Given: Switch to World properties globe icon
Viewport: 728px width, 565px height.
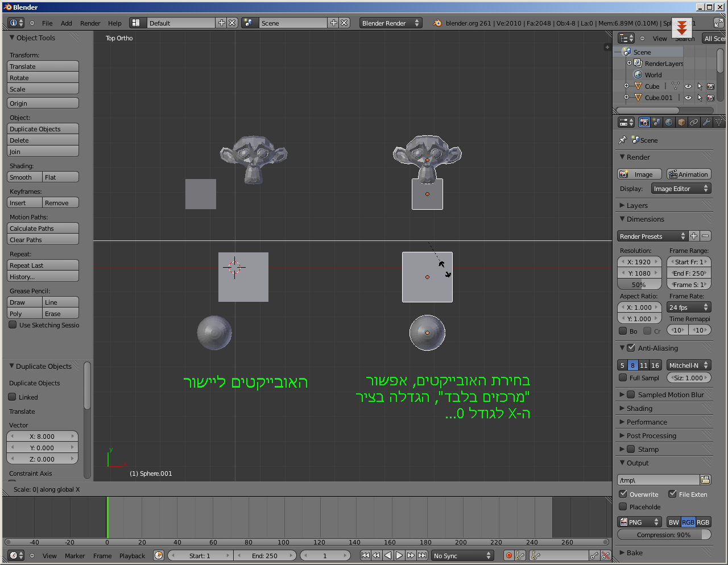Looking at the screenshot, I should point(669,122).
